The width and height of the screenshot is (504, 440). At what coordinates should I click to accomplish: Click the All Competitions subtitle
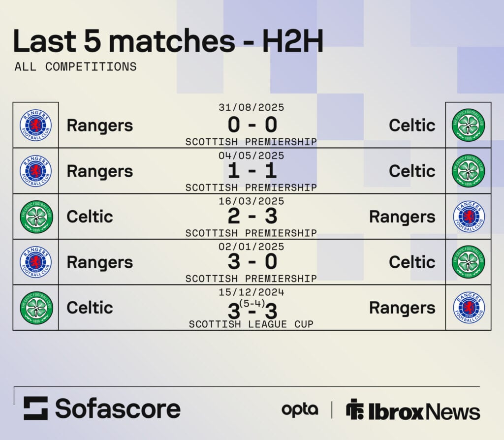(75, 67)
